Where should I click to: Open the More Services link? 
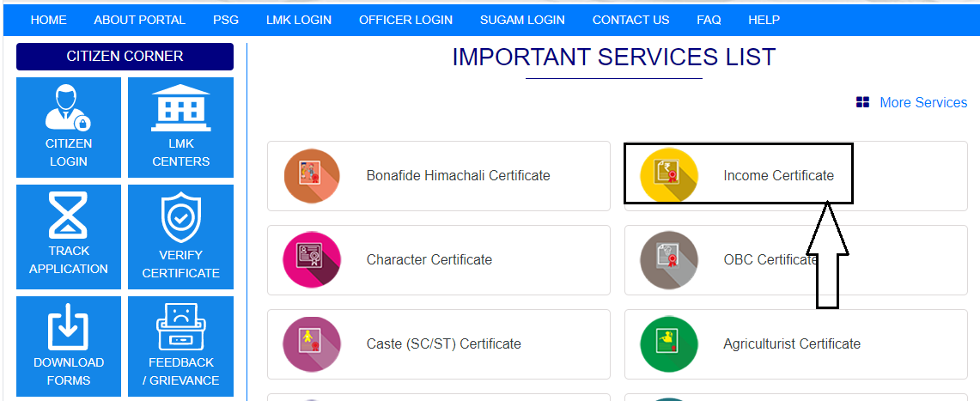[x=923, y=102]
